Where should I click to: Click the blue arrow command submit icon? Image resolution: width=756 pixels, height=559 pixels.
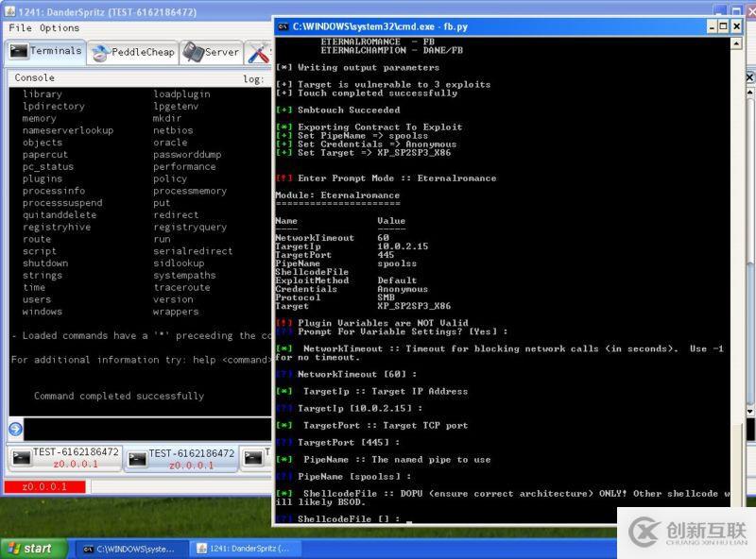[x=15, y=429]
